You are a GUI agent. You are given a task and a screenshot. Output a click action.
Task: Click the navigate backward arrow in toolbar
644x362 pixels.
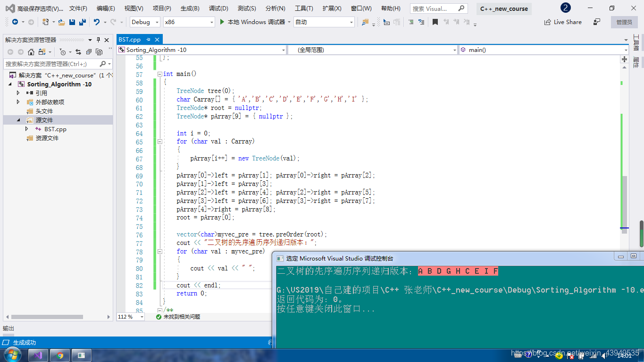[x=15, y=22]
